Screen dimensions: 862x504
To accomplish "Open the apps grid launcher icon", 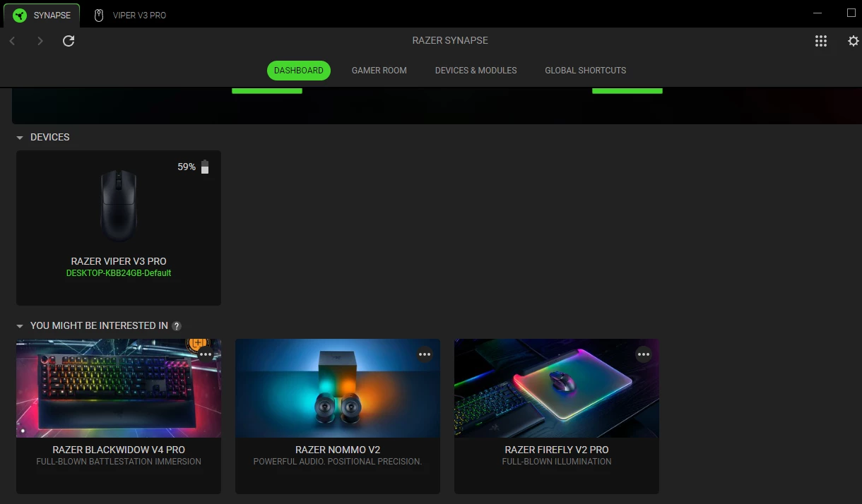I will pyautogui.click(x=820, y=41).
